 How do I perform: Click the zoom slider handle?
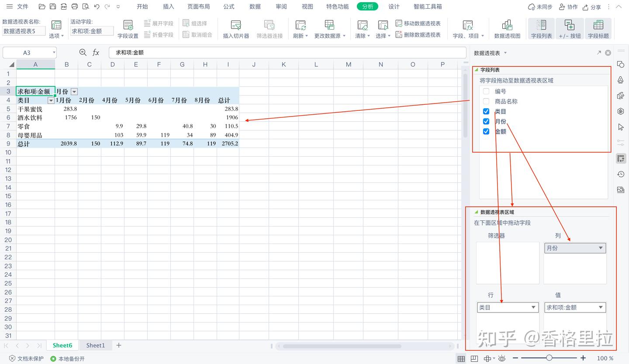(549, 358)
